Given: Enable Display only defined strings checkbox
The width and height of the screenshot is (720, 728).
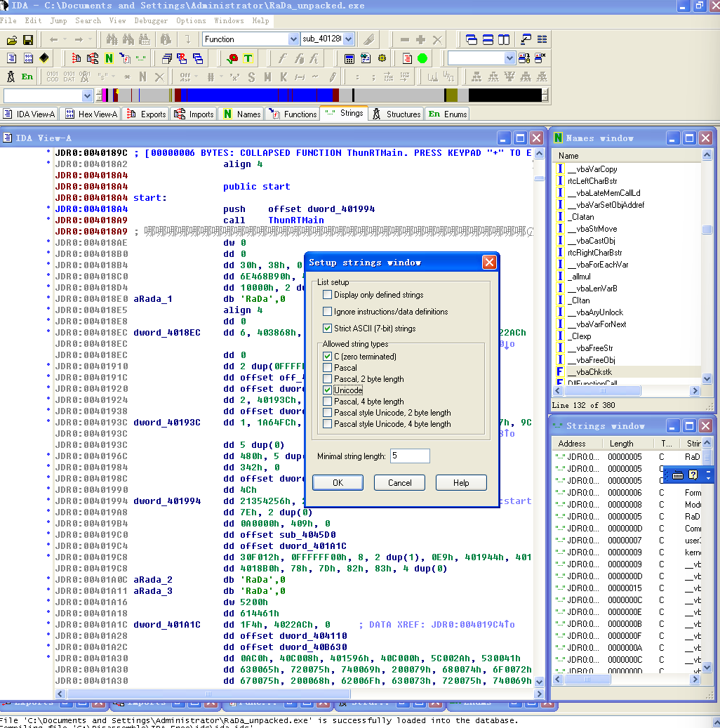Looking at the screenshot, I should tap(327, 295).
